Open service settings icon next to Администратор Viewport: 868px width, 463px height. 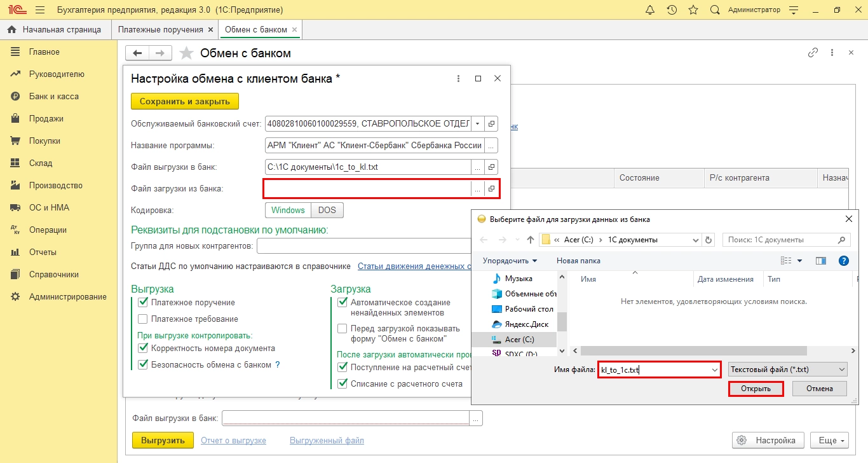click(793, 10)
